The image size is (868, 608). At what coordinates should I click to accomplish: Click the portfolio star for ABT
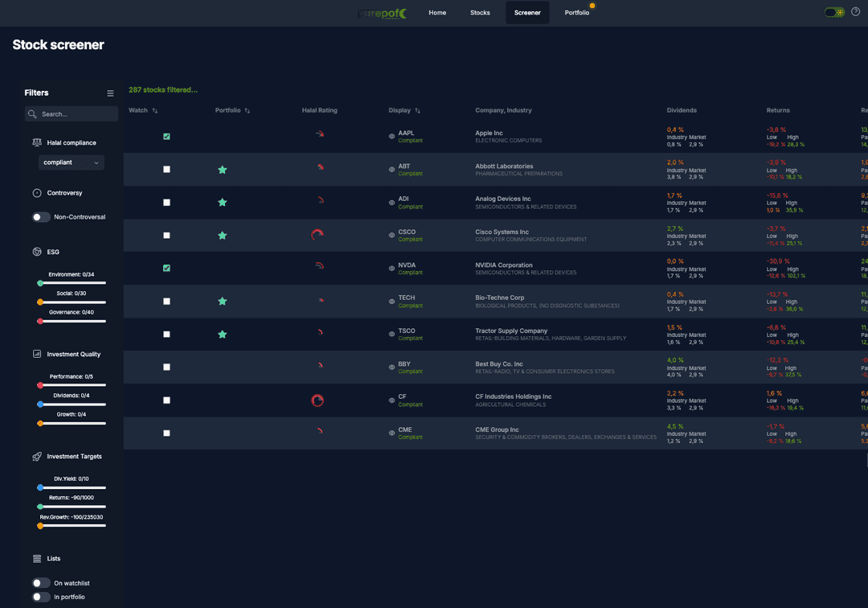click(x=223, y=170)
